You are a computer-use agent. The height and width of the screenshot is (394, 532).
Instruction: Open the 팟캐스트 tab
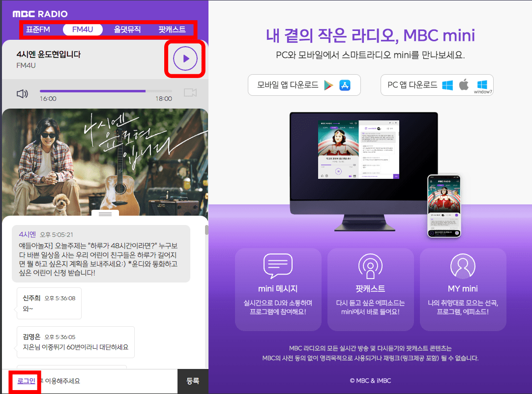[172, 29]
